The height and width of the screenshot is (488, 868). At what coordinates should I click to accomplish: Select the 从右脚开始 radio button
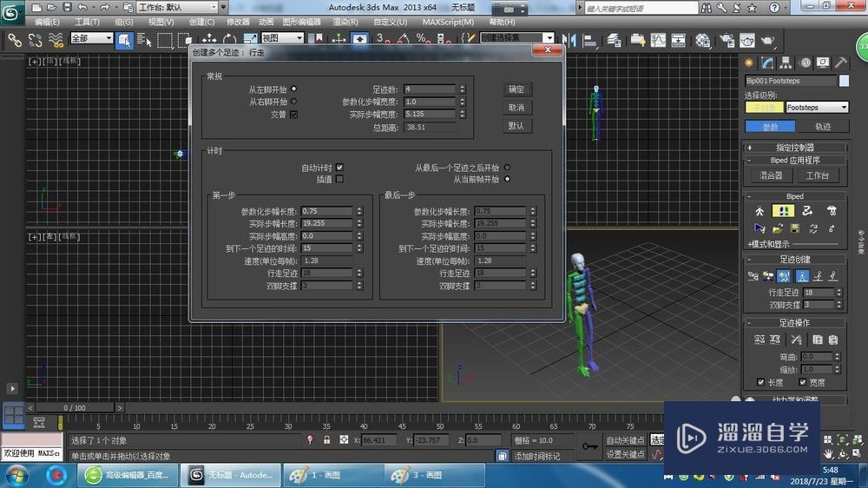(x=293, y=102)
